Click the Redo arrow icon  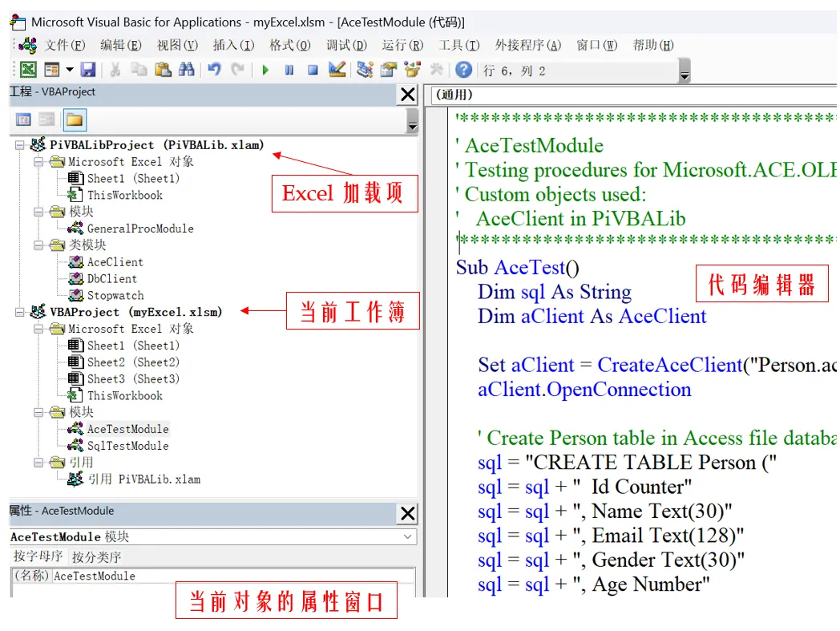(x=238, y=71)
